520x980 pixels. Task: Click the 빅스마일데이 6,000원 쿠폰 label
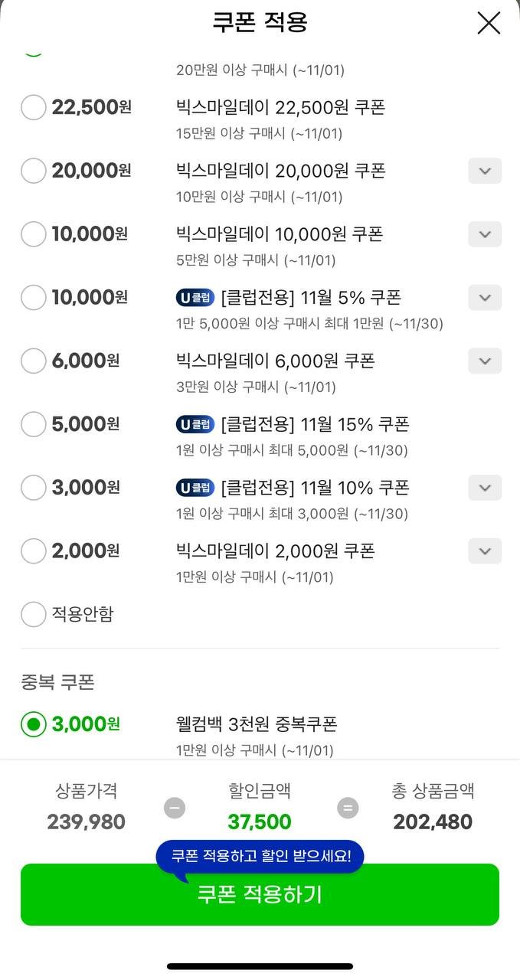(275, 361)
